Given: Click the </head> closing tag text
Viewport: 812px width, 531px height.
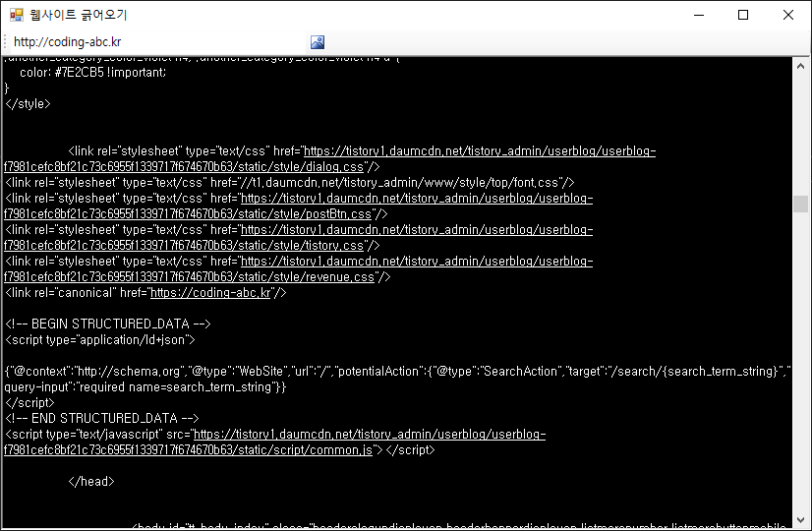Looking at the screenshot, I should 91,481.
